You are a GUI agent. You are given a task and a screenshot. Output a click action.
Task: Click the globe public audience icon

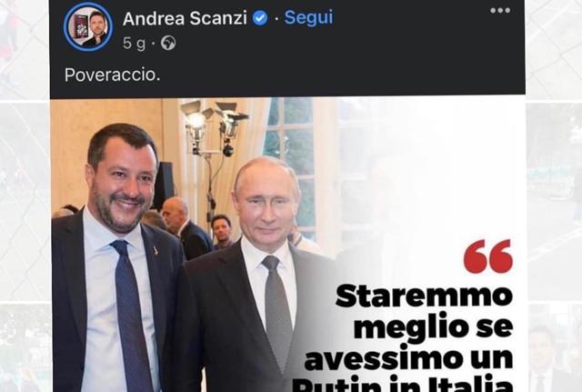point(168,43)
